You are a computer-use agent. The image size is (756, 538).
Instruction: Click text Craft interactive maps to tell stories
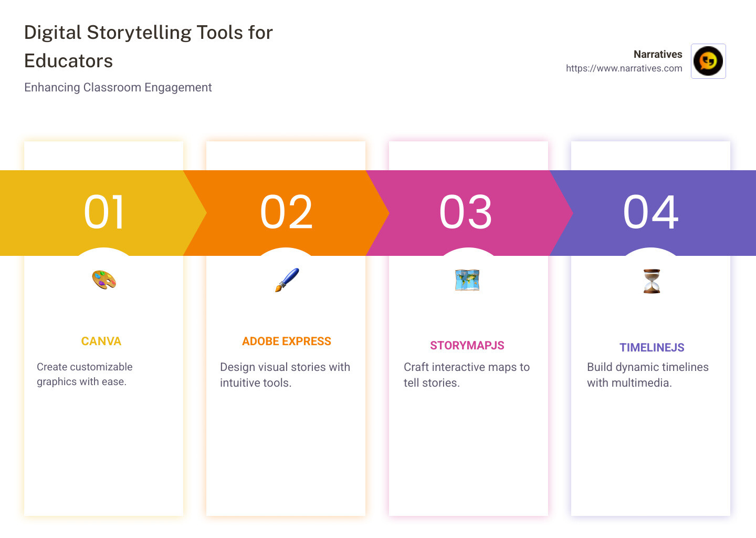tap(467, 375)
